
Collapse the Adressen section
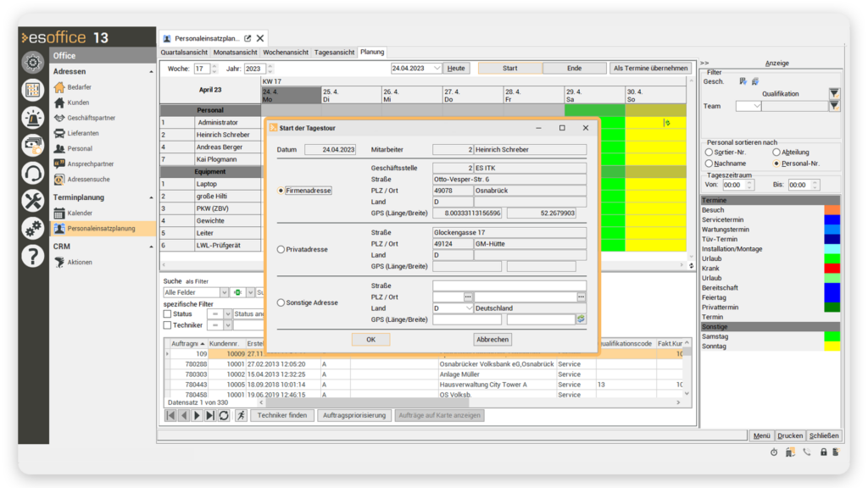pos(151,72)
